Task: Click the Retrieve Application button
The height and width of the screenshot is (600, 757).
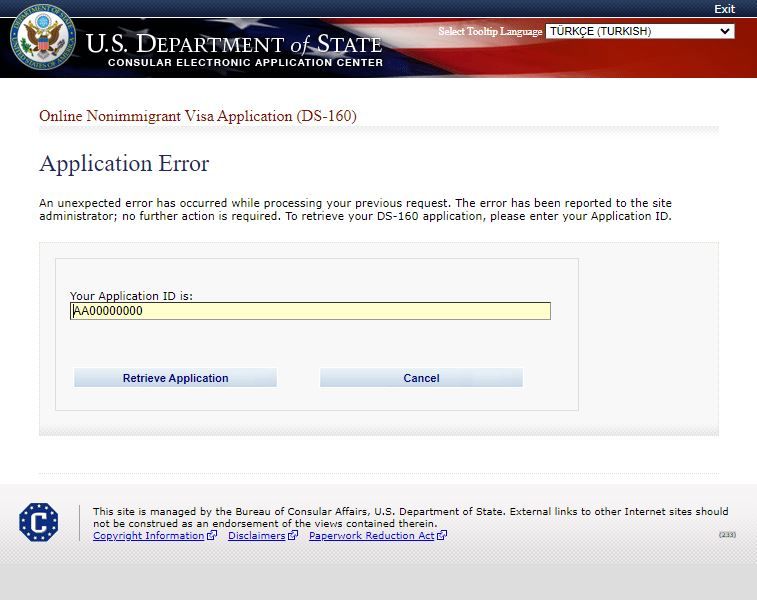Action: coord(175,378)
